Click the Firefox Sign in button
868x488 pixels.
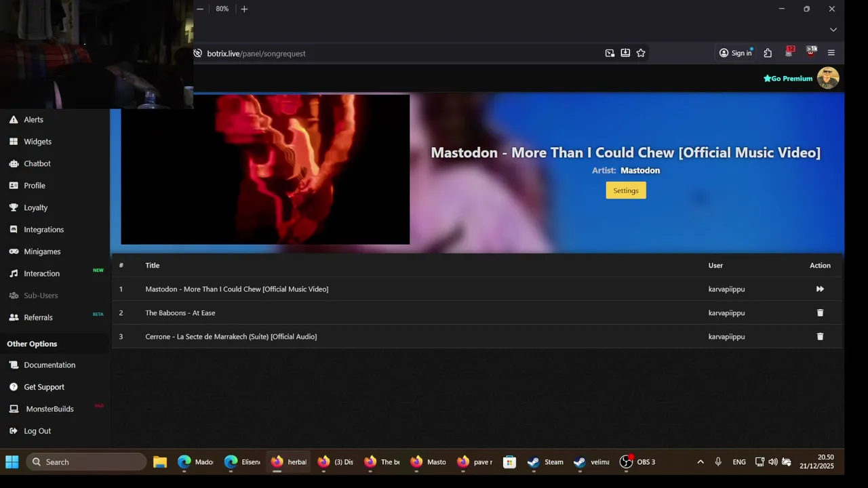point(736,53)
